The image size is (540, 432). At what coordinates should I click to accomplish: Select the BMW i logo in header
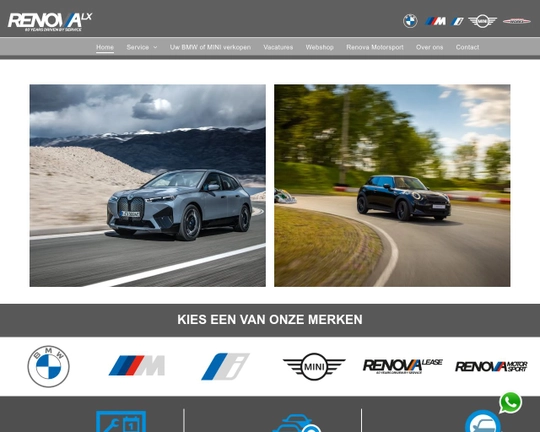click(457, 21)
